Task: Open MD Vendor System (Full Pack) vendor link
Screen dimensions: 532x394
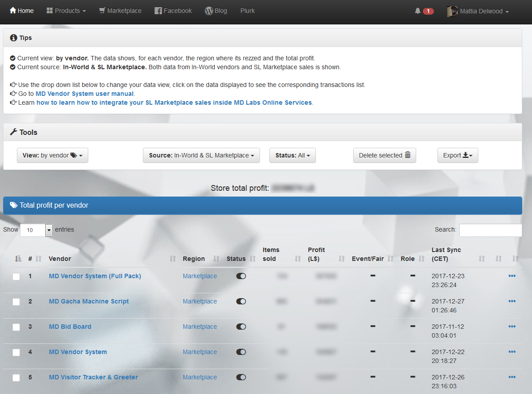Action: pyautogui.click(x=95, y=276)
